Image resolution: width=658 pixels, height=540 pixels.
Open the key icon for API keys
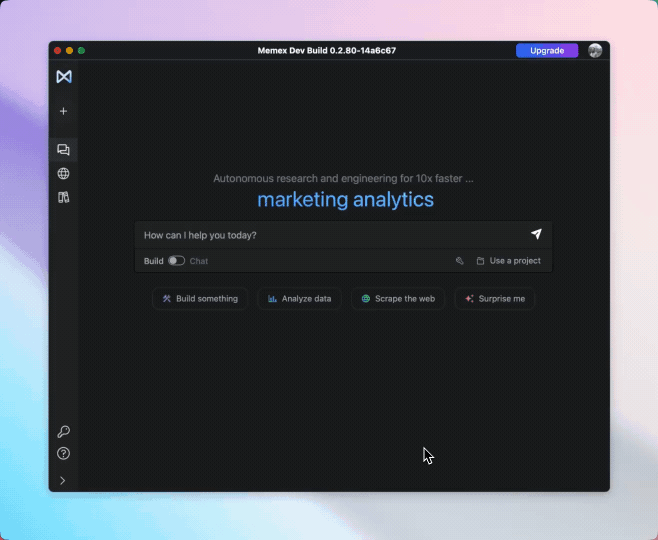tap(63, 431)
